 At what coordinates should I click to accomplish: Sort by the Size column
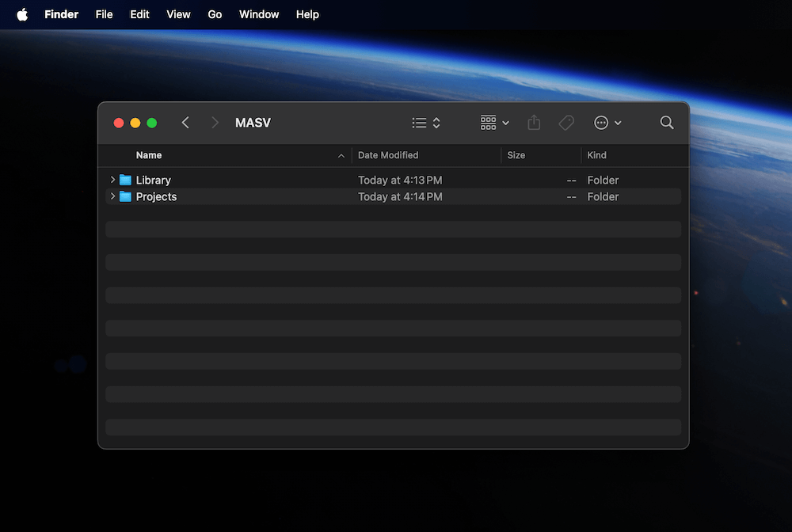516,155
